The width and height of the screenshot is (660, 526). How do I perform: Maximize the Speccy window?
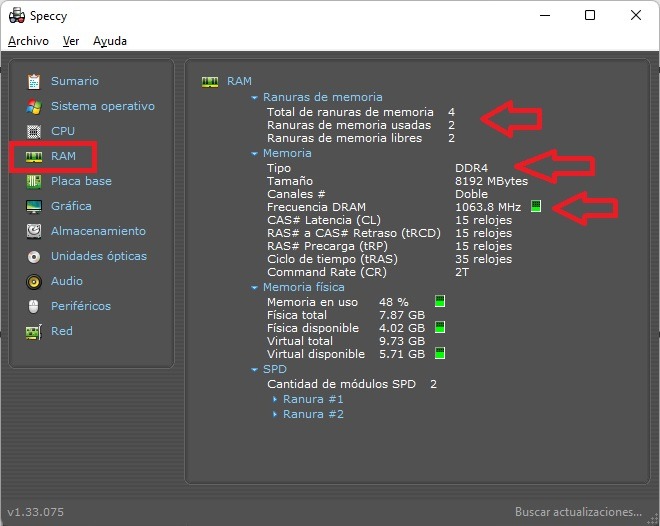pos(590,15)
